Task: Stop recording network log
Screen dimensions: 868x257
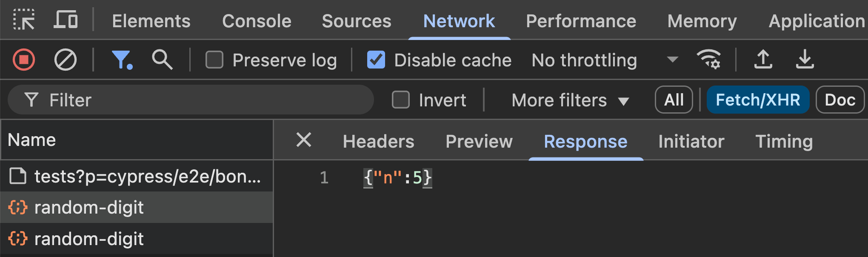Action: [x=23, y=60]
